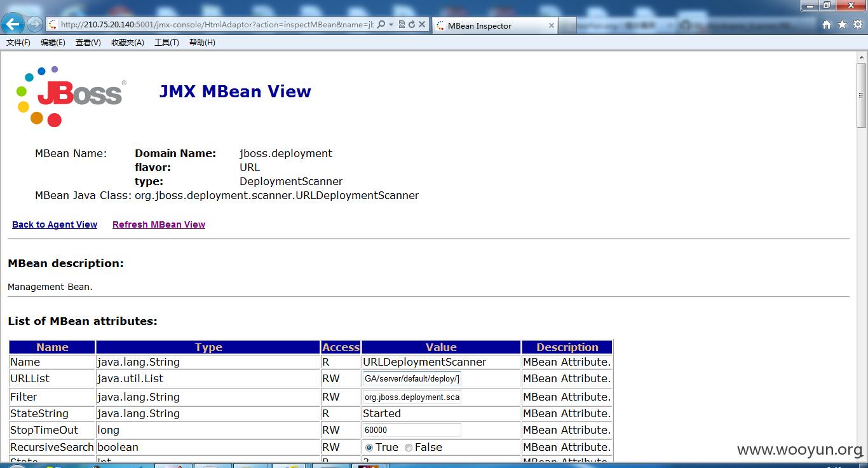Image resolution: width=868 pixels, height=468 pixels.
Task: Open the 工具(T) menu
Action: pos(166,43)
